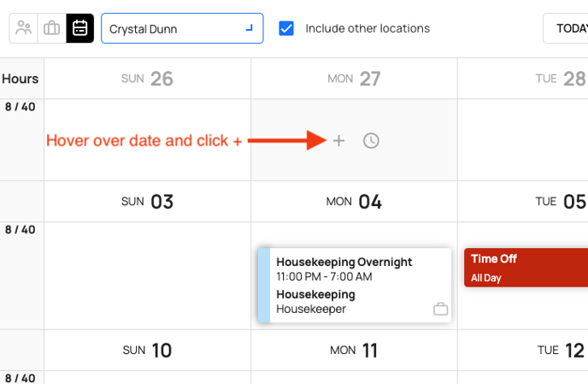Open the Housekeeping Overnight shift card
This screenshot has width=588, height=384.
355,285
